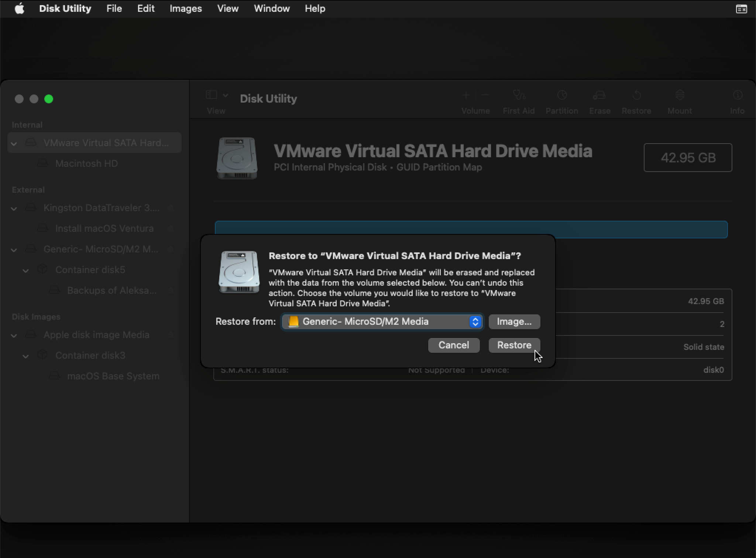Open the Window menu
Image resolution: width=756 pixels, height=558 pixels.
[x=272, y=8]
